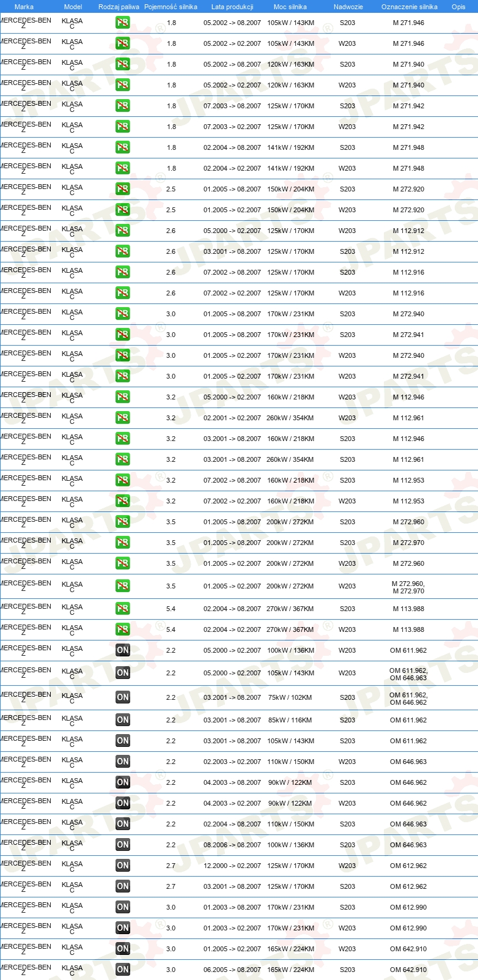
Task: Click KLASA C in the S203 M 272.941 row
Action: pos(72,335)
